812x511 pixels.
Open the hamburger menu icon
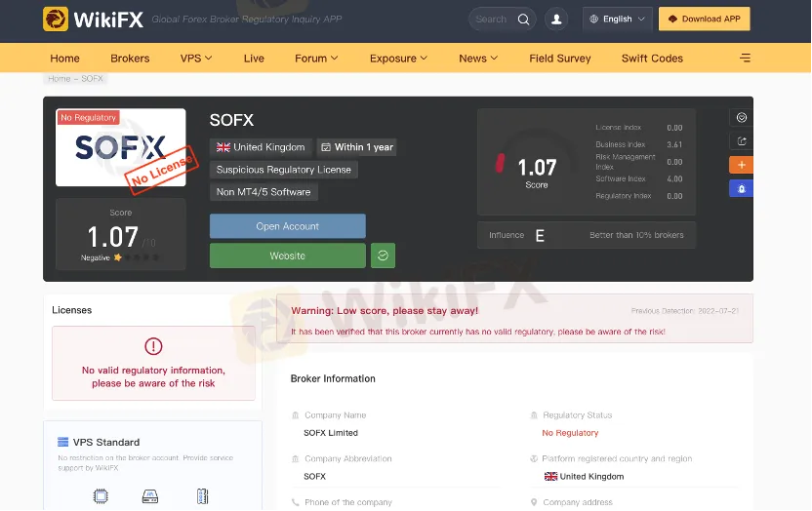click(746, 58)
